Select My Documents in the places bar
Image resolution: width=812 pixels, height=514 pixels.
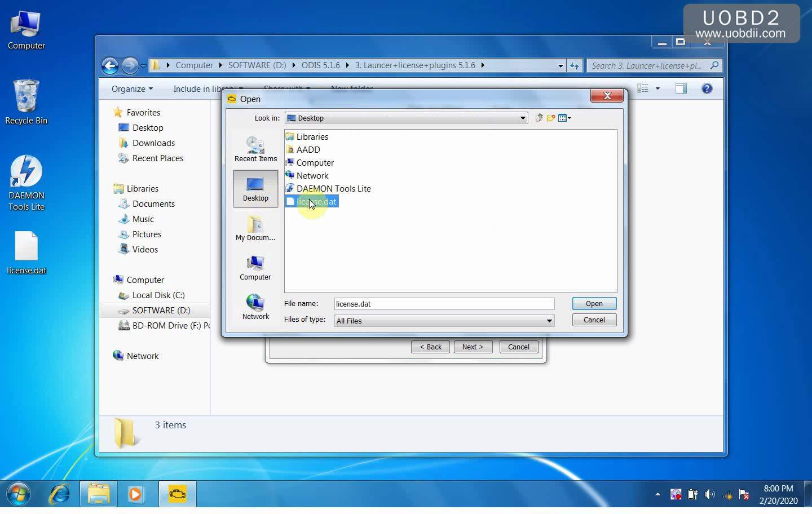pos(255,228)
